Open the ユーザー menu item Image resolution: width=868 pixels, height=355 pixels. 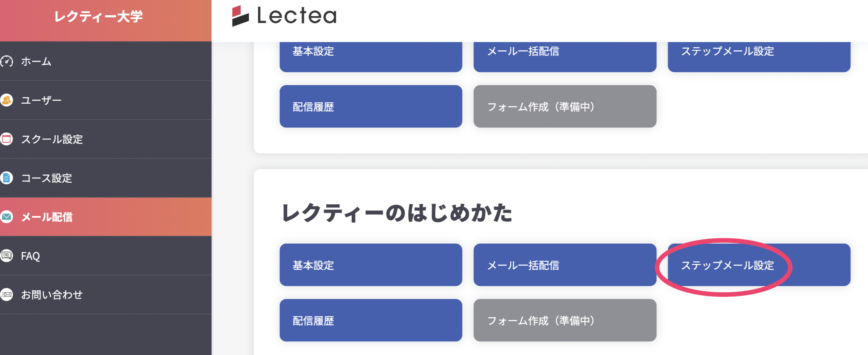[x=41, y=100]
